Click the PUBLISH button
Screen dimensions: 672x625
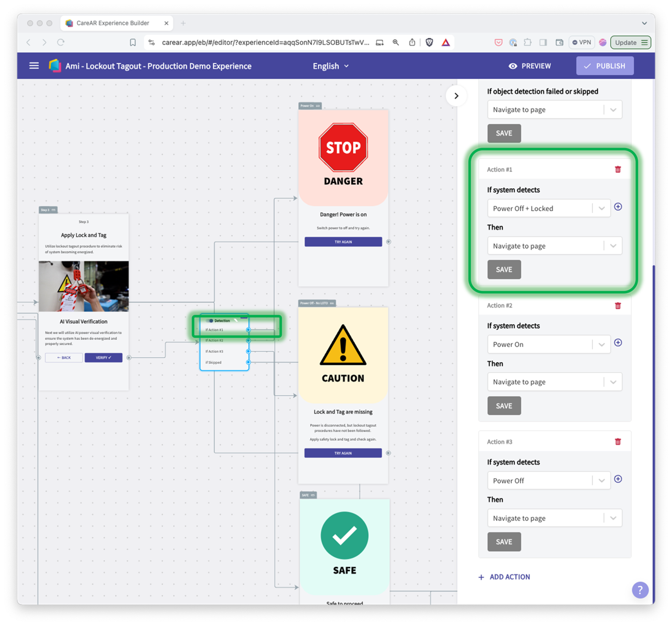click(605, 65)
